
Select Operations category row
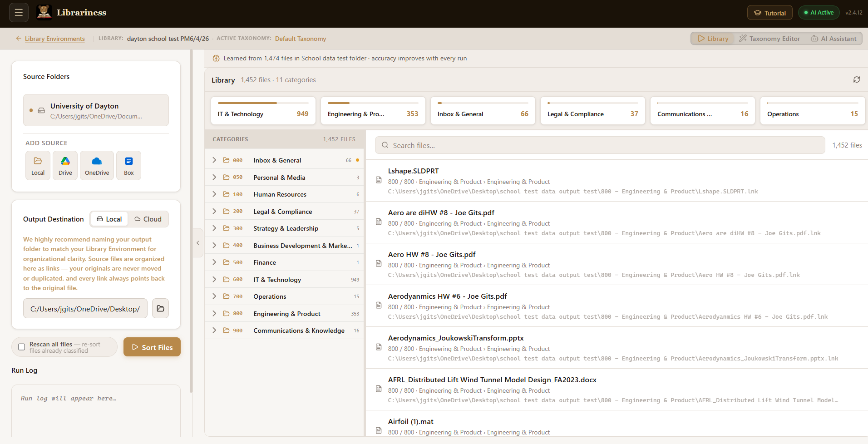click(x=284, y=296)
